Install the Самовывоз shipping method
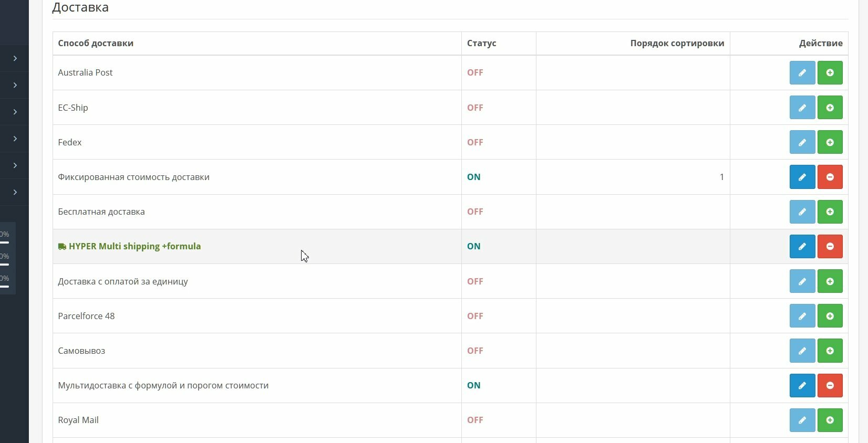868x443 pixels. (830, 351)
